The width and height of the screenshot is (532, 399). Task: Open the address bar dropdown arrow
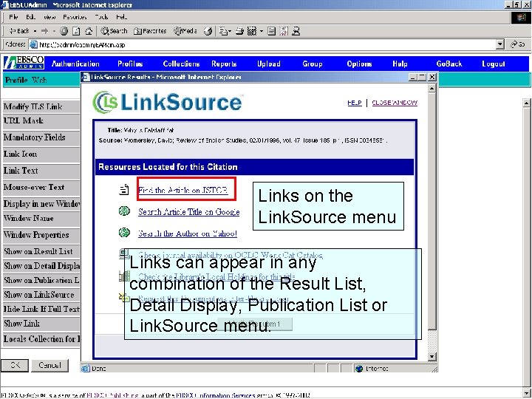click(x=499, y=44)
